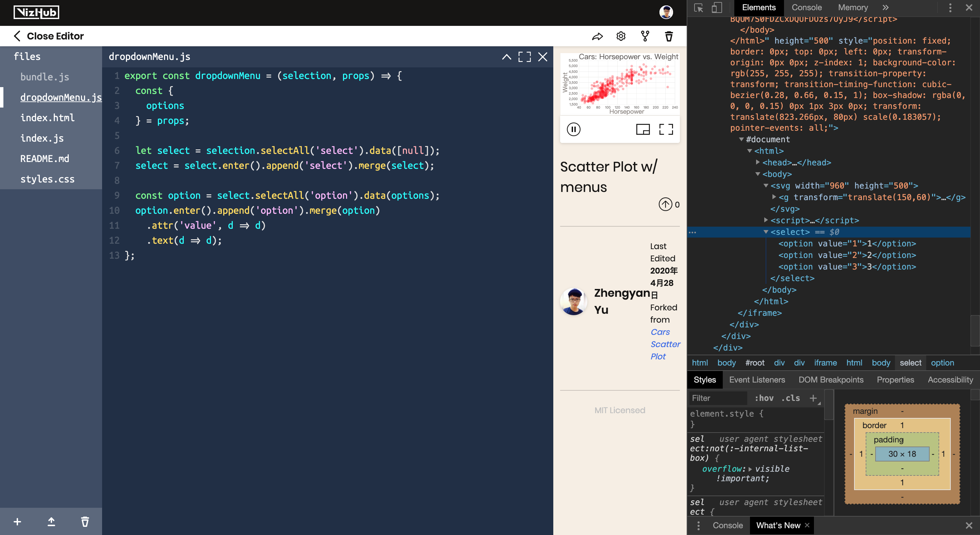Viewport: 980px width, 535px height.
Task: Switch to the Memory tab in DevTools
Action: (852, 7)
